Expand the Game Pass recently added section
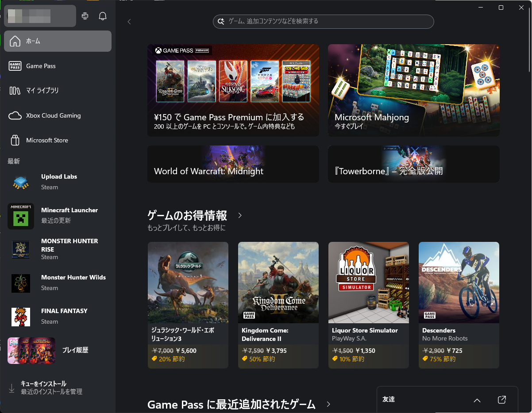This screenshot has width=532, height=413. click(328, 404)
